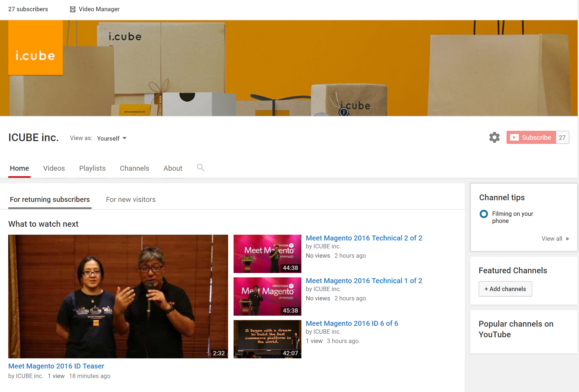Click the 18 minutes ago timestamp
The image size is (579, 392).
click(89, 376)
